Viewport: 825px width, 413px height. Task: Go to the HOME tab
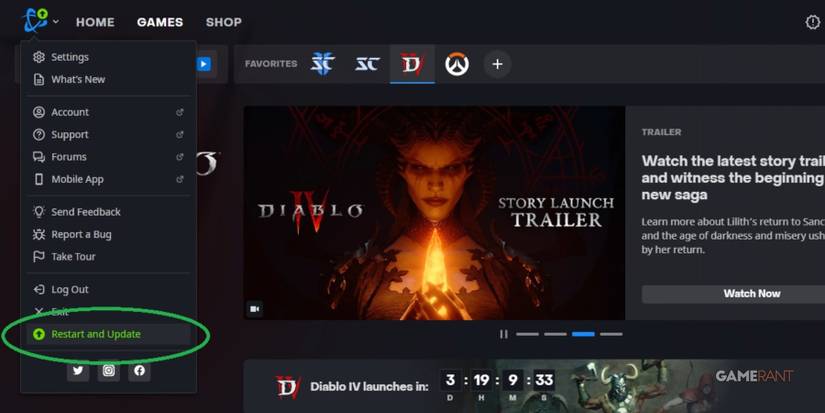95,22
